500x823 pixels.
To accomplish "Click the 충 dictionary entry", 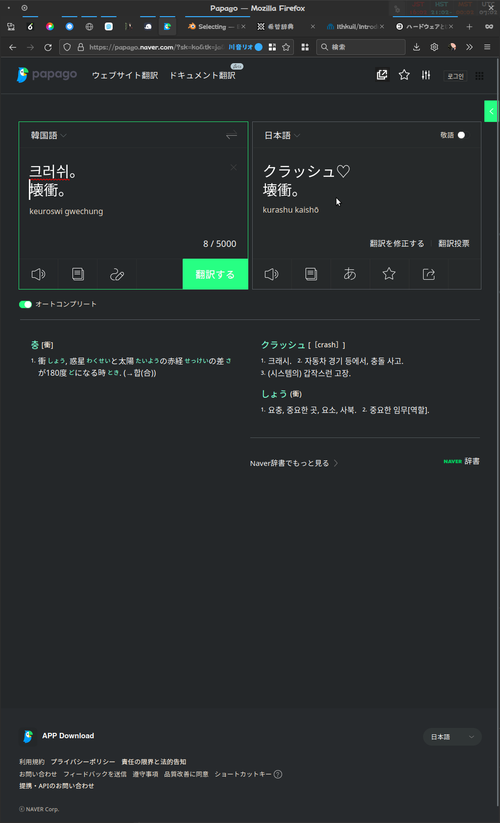I will click(x=35, y=345).
